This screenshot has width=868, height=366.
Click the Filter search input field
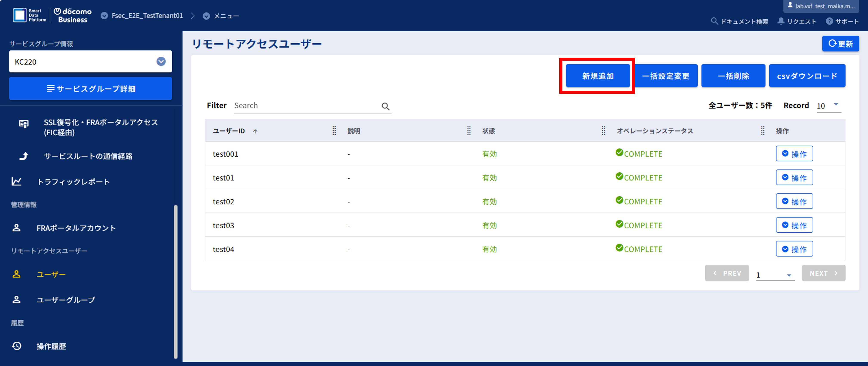pos(307,106)
